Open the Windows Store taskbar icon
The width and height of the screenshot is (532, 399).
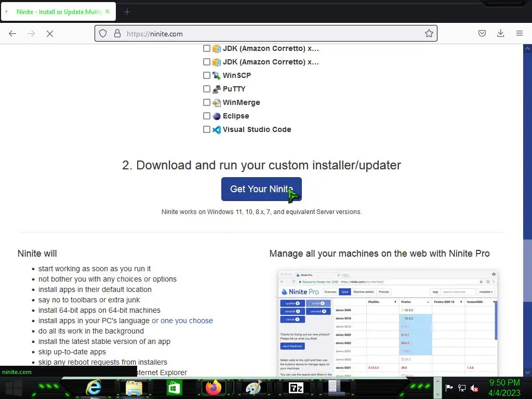click(174, 388)
